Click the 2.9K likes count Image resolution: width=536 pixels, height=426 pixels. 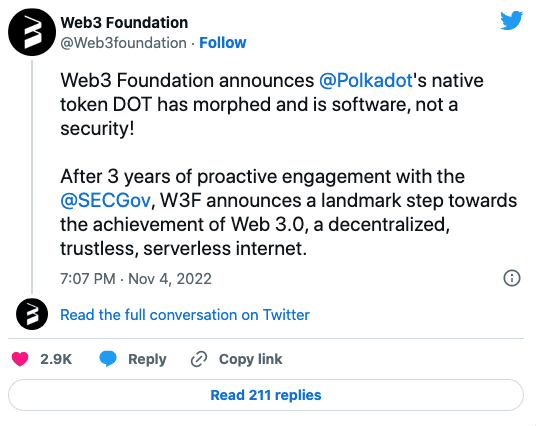[x=56, y=359]
